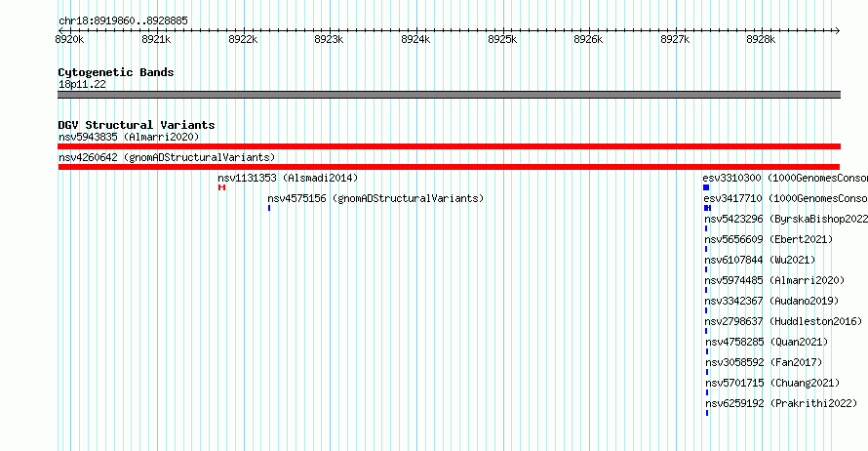Screen dimensions: 868x451
Task: Click the 8921k ruler position
Action: [156, 39]
